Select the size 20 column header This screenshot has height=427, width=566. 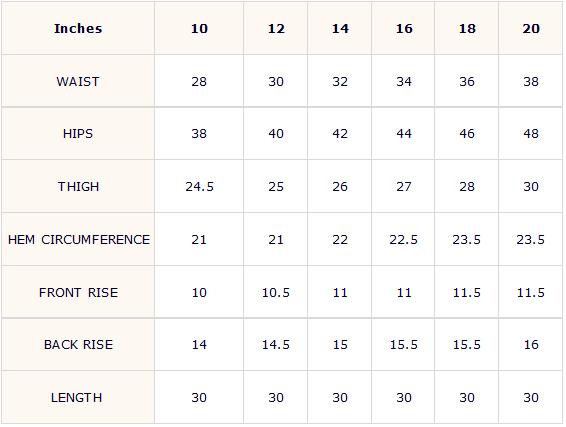click(x=531, y=28)
